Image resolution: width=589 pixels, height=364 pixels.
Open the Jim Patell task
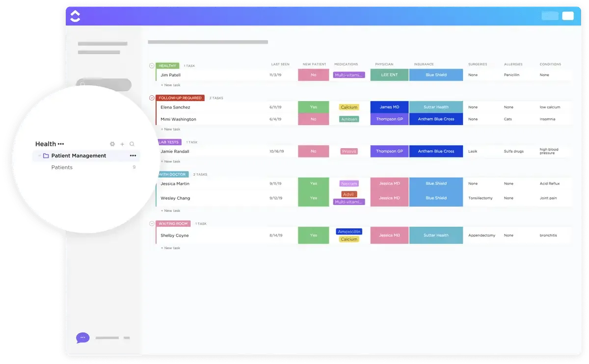click(171, 75)
